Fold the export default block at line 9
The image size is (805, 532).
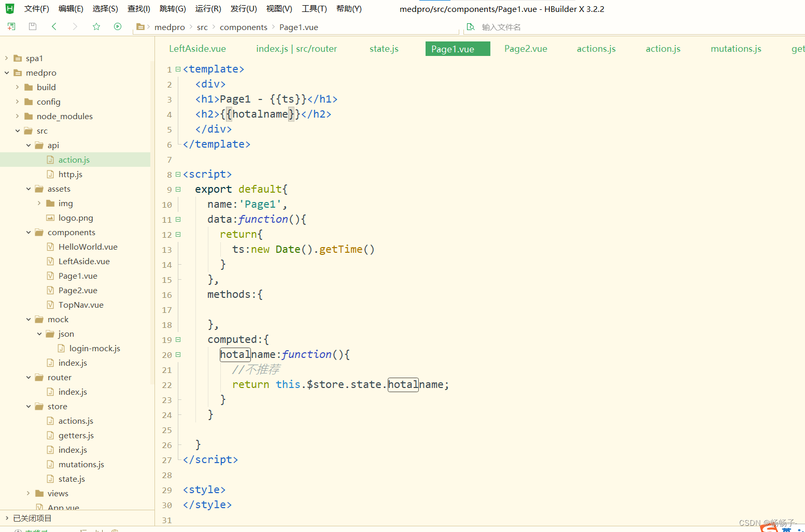[178, 189]
